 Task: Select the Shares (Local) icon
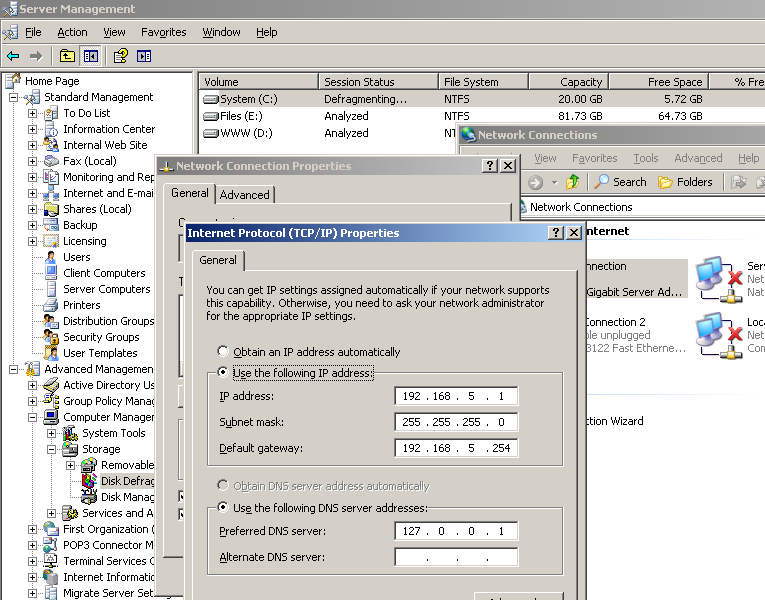pos(51,209)
